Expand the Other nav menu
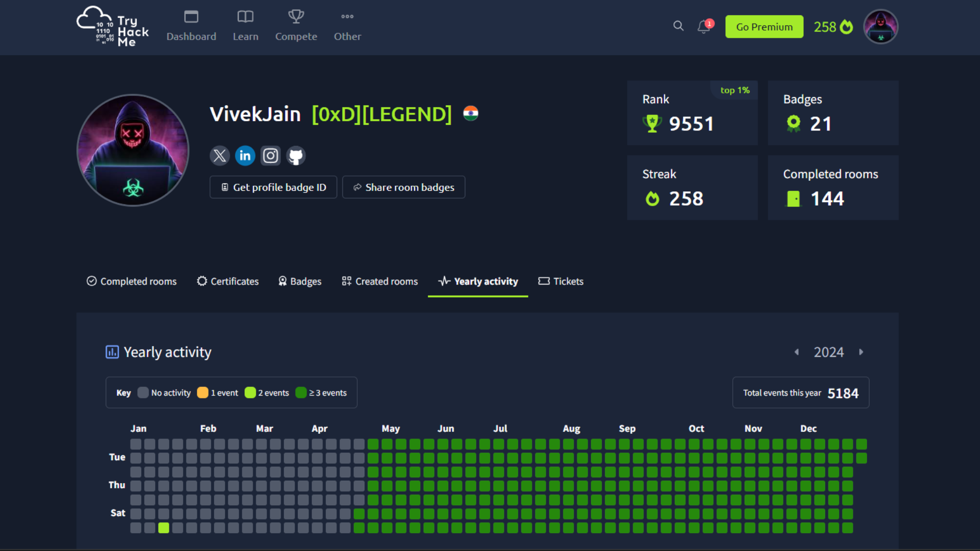Image resolution: width=980 pixels, height=551 pixels. coord(347,27)
